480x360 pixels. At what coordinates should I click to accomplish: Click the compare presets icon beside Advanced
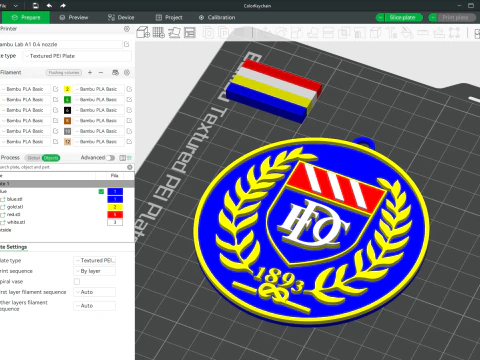click(x=122, y=158)
